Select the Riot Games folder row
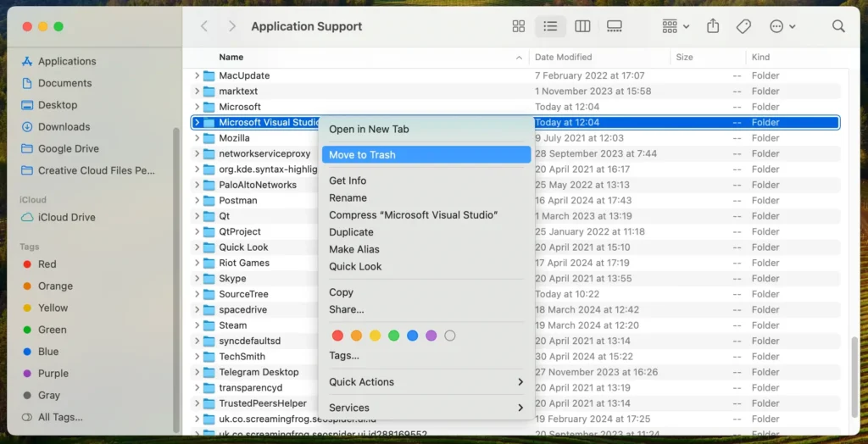The height and width of the screenshot is (444, 868). (x=515, y=263)
